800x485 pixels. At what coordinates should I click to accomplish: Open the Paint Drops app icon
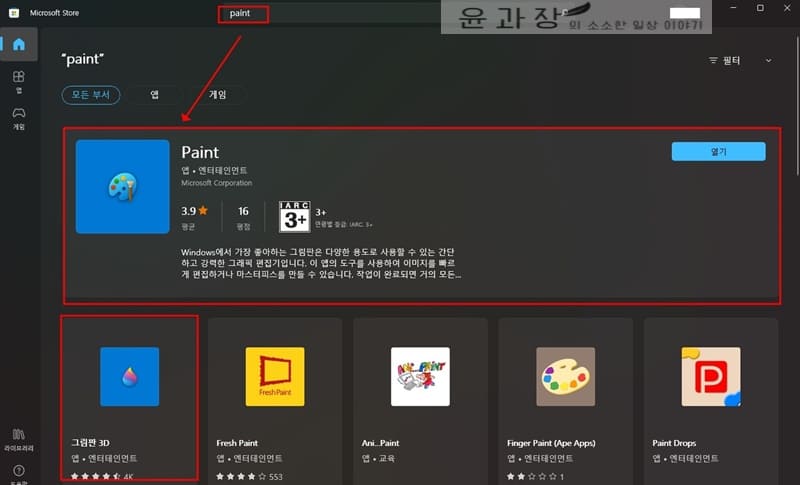click(x=711, y=377)
